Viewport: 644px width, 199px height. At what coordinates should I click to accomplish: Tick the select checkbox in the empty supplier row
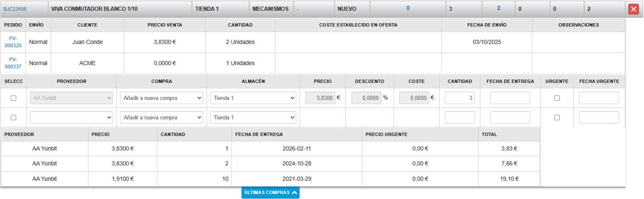tap(13, 117)
